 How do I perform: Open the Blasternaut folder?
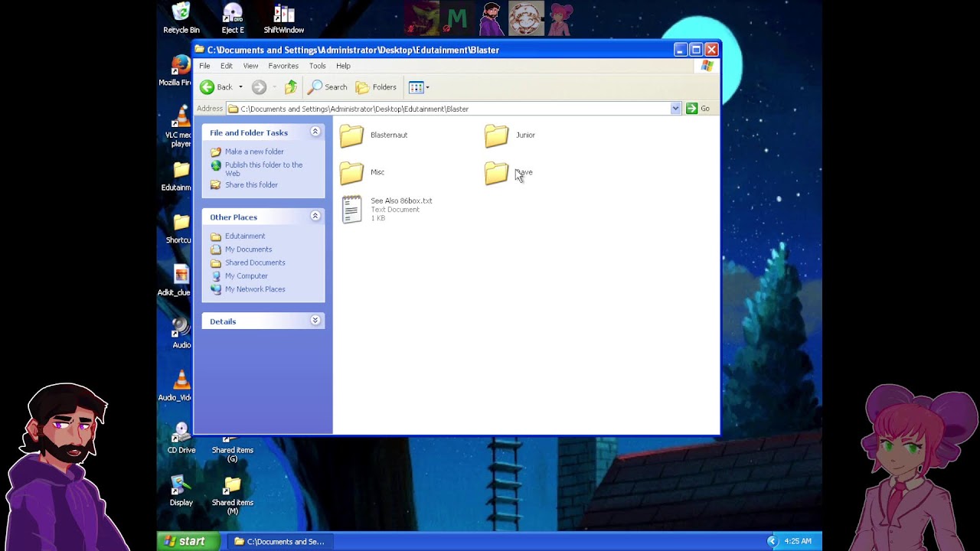click(x=373, y=135)
